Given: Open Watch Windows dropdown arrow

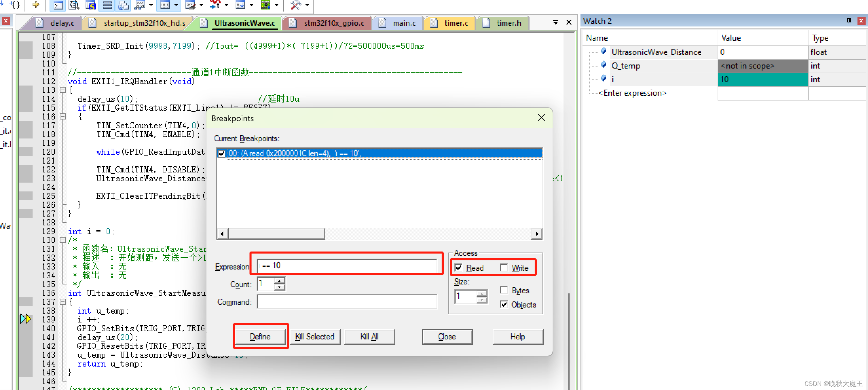Looking at the screenshot, I should tap(151, 5).
